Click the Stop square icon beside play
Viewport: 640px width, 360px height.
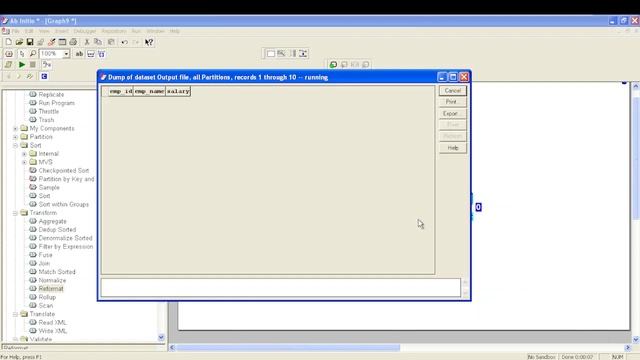coord(33,64)
